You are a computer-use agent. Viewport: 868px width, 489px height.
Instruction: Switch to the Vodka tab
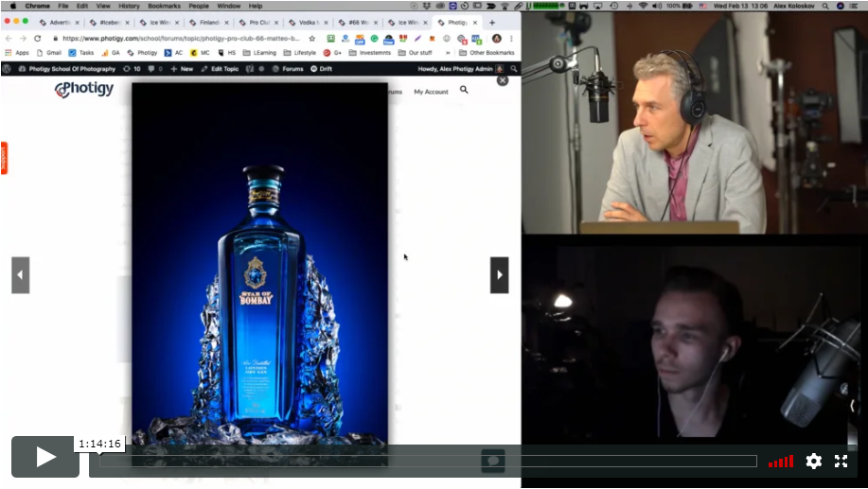click(x=309, y=23)
